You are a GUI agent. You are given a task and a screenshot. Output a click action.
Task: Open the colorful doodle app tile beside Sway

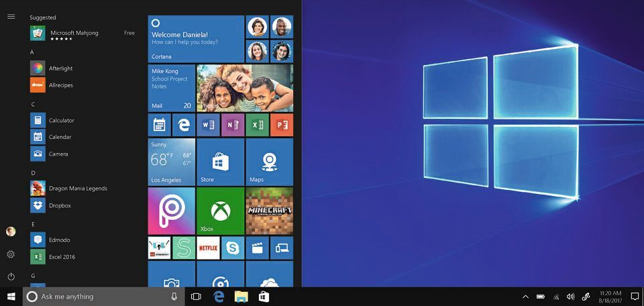[159, 248]
